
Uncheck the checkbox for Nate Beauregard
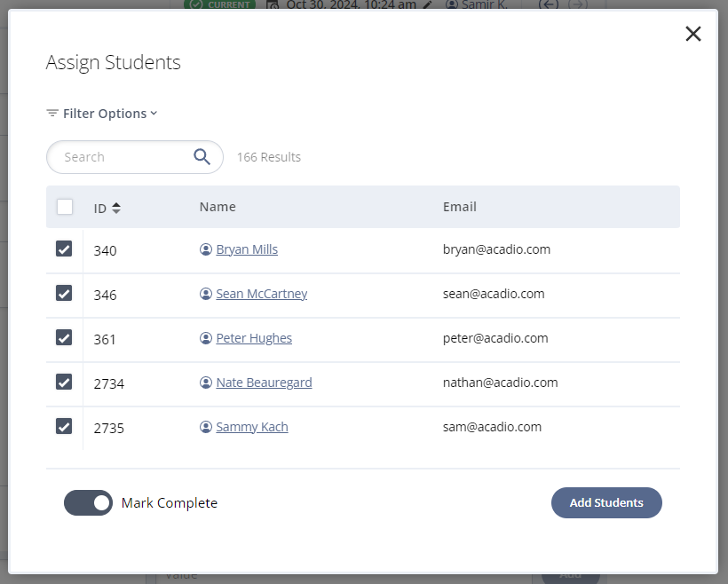point(64,382)
